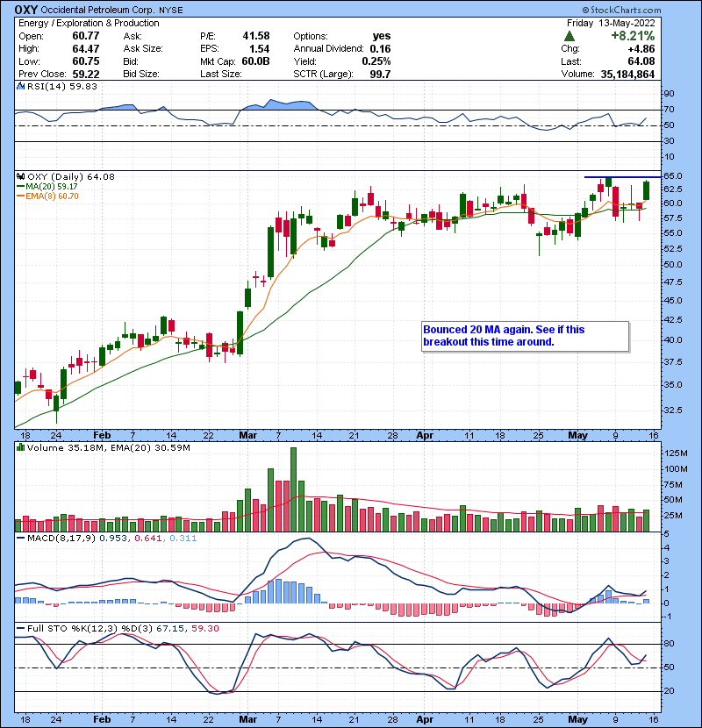Screen dimensions: 702x728
Task: Click the date Friday 13-May-2022
Action: (611, 23)
